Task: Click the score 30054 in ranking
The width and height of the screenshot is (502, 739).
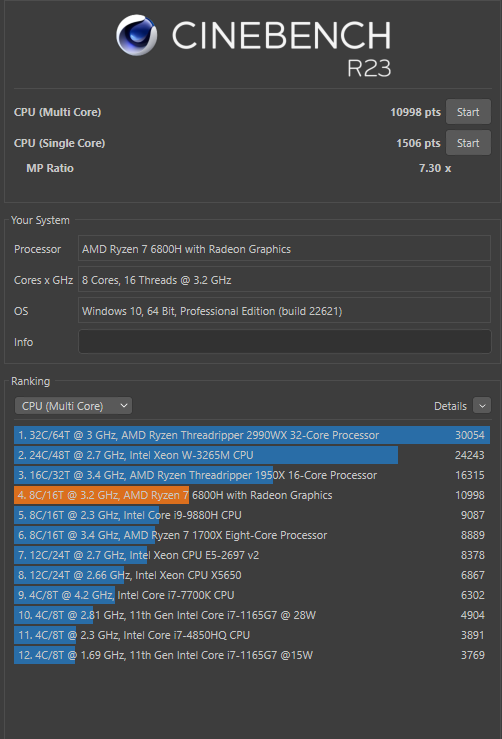Action: (469, 435)
